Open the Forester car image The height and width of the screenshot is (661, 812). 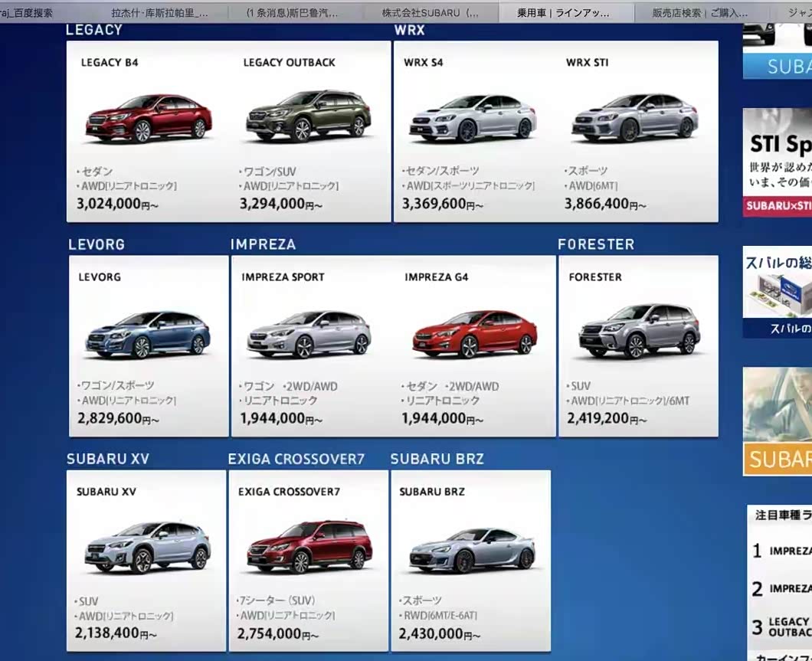click(x=640, y=332)
